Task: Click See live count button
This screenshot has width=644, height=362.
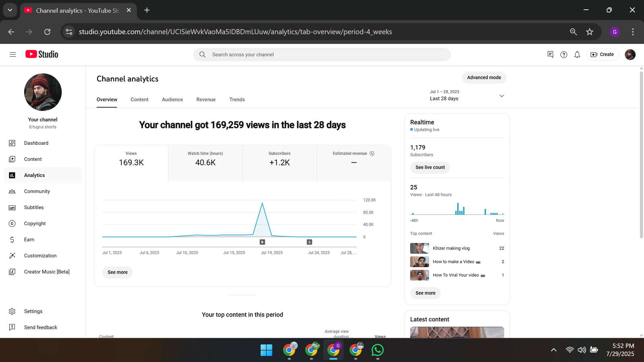Action: (x=430, y=167)
